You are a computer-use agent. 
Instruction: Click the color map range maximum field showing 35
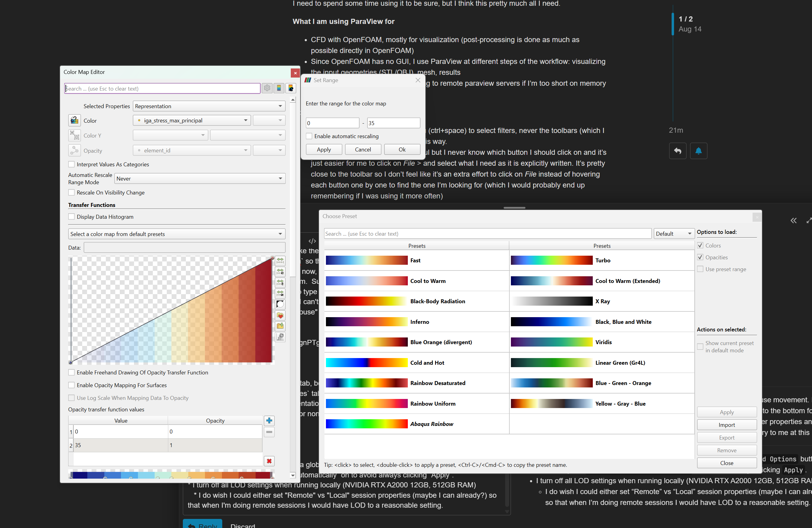[x=393, y=123]
